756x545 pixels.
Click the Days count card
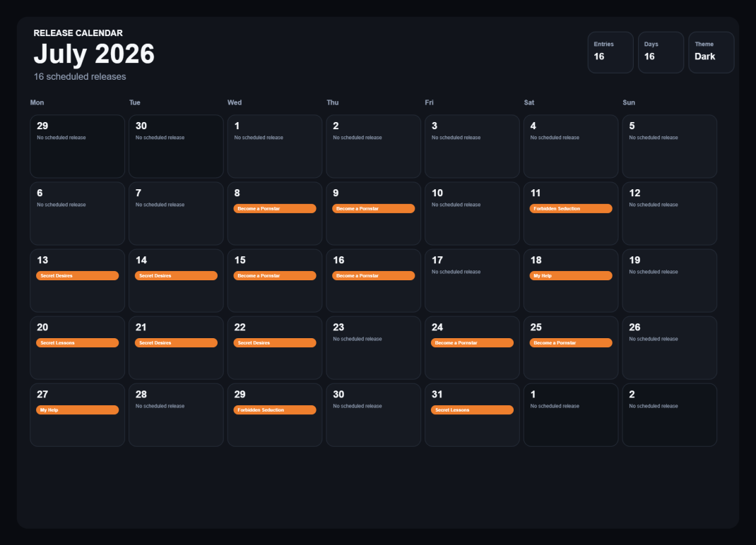pos(661,52)
